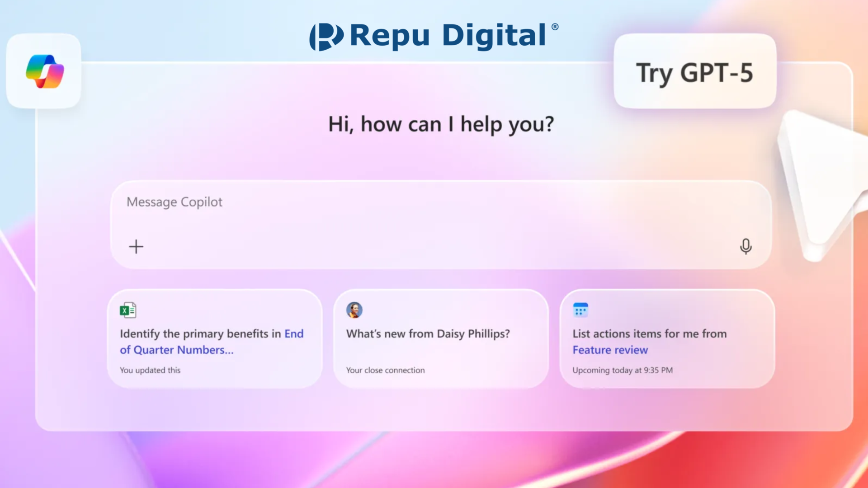Click 'You updated this' caption
Viewport: 868px width, 488px height.
150,370
